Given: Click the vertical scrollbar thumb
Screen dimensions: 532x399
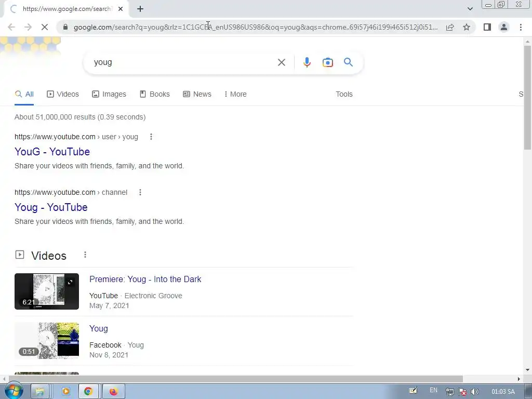Looking at the screenshot, I should coord(527,97).
